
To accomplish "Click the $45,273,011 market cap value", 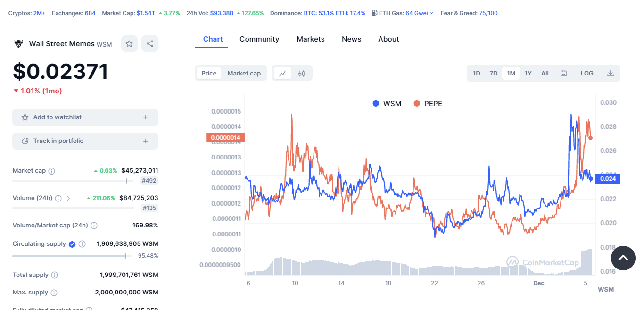I will tap(140, 171).
